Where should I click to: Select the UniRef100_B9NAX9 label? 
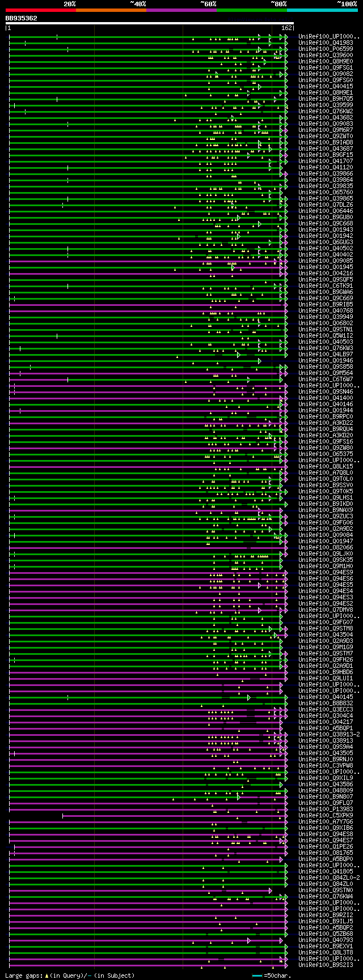[x=326, y=510]
